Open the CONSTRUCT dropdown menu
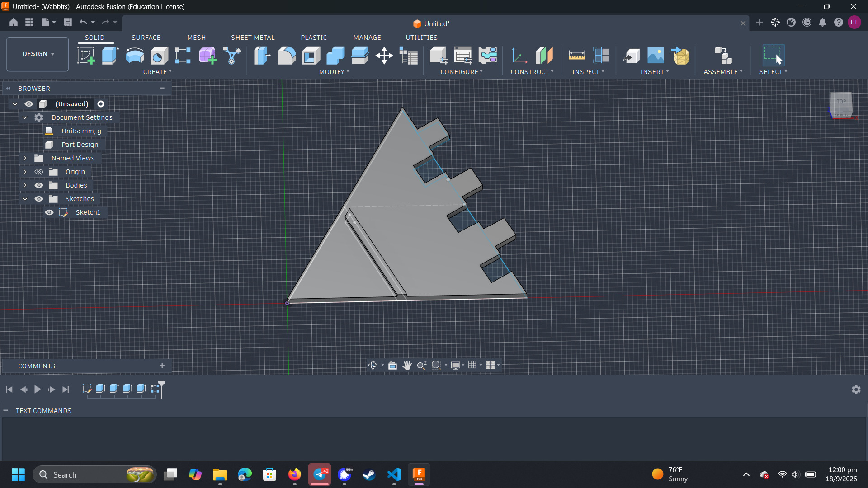 pyautogui.click(x=532, y=72)
